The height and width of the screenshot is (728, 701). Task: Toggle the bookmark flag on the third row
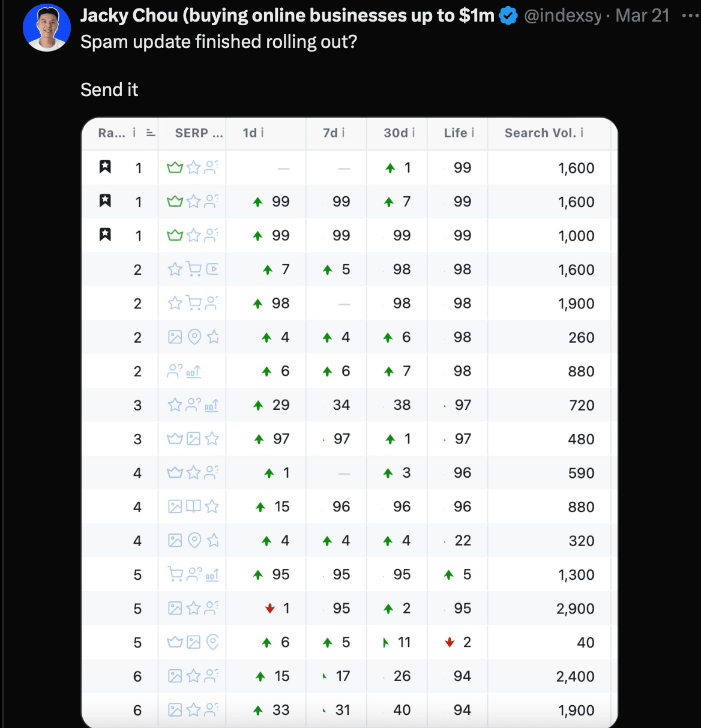coord(105,235)
